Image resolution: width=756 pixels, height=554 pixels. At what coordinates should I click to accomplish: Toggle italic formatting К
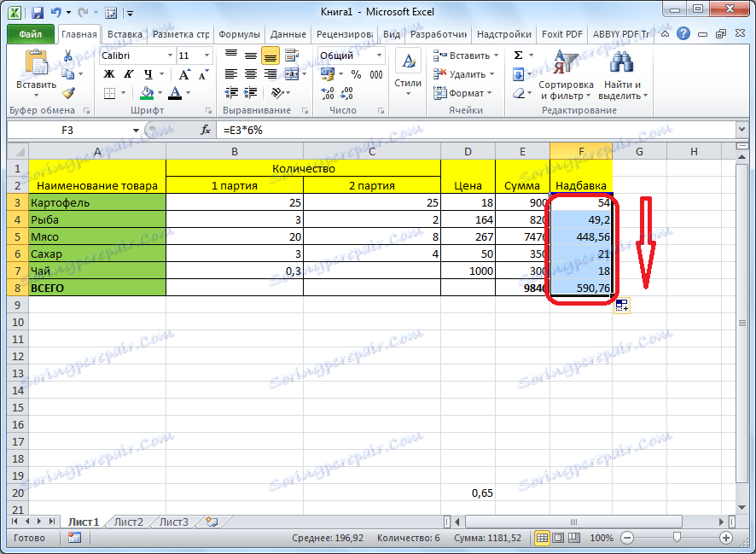click(x=128, y=74)
